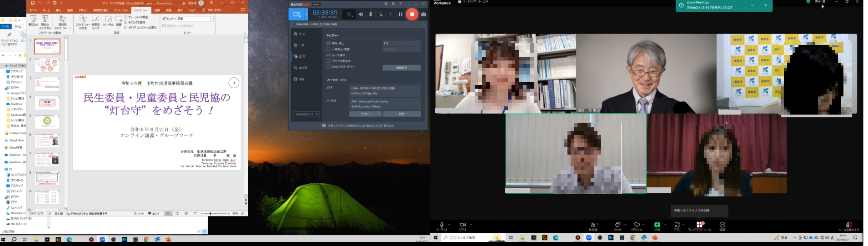
Task: Open Bandicam preset dropdown
Action: [365, 114]
